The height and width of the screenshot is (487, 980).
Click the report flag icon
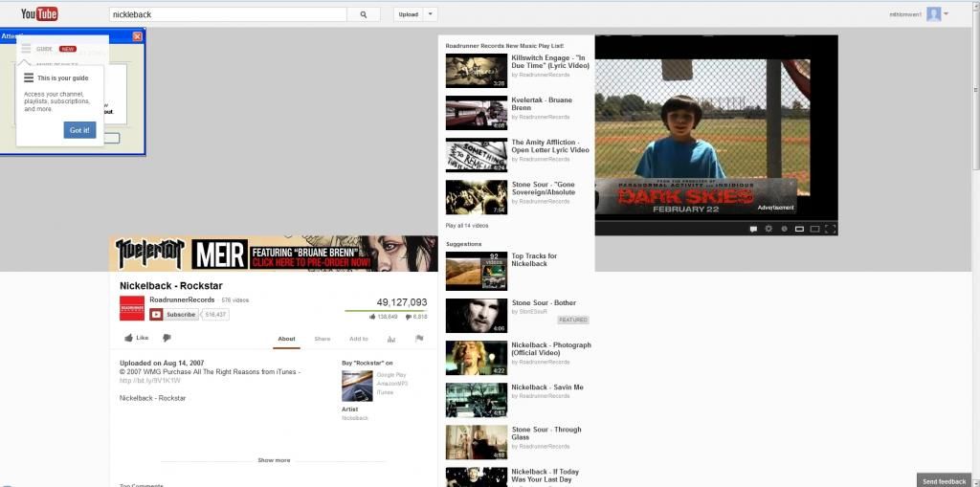419,339
